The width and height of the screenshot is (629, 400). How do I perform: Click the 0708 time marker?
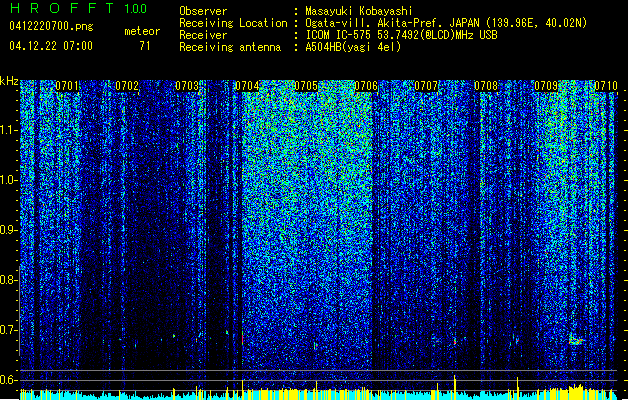coord(486,86)
